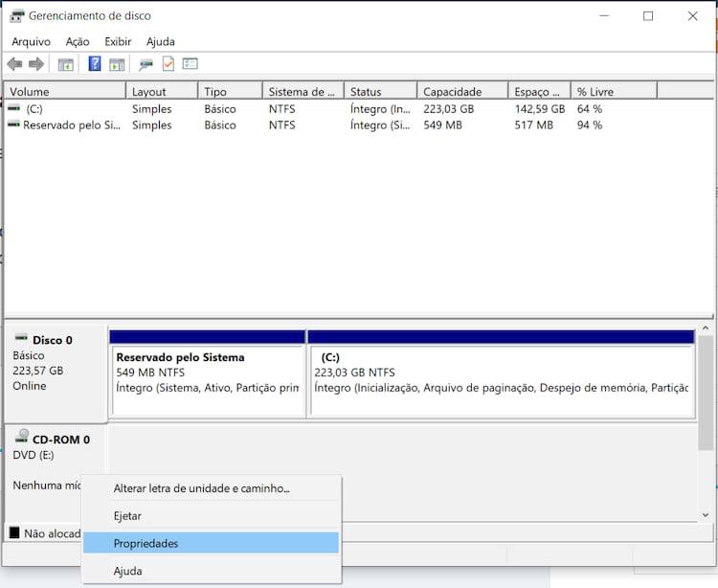Click Íntegro (Si... status cell
718x588 pixels.
coord(380,125)
